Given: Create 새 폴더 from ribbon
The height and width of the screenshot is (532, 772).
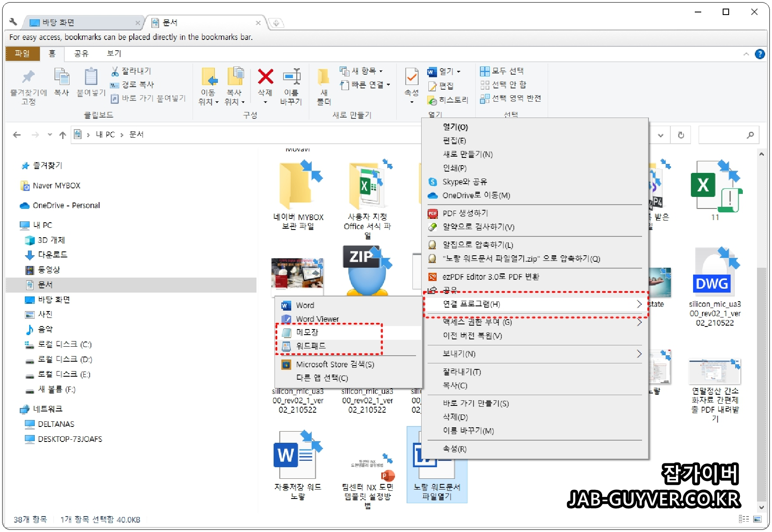Looking at the screenshot, I should coord(324,88).
